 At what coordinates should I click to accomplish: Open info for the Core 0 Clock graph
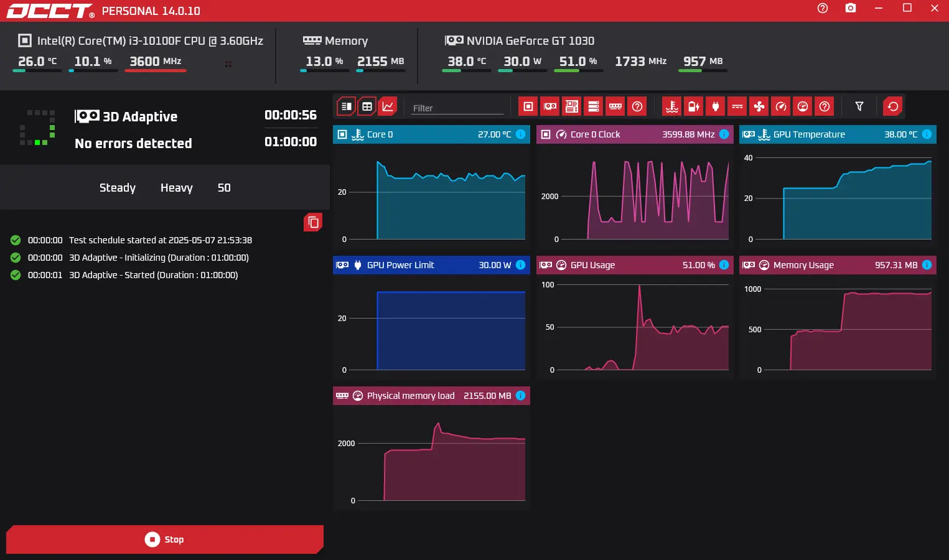coord(724,134)
